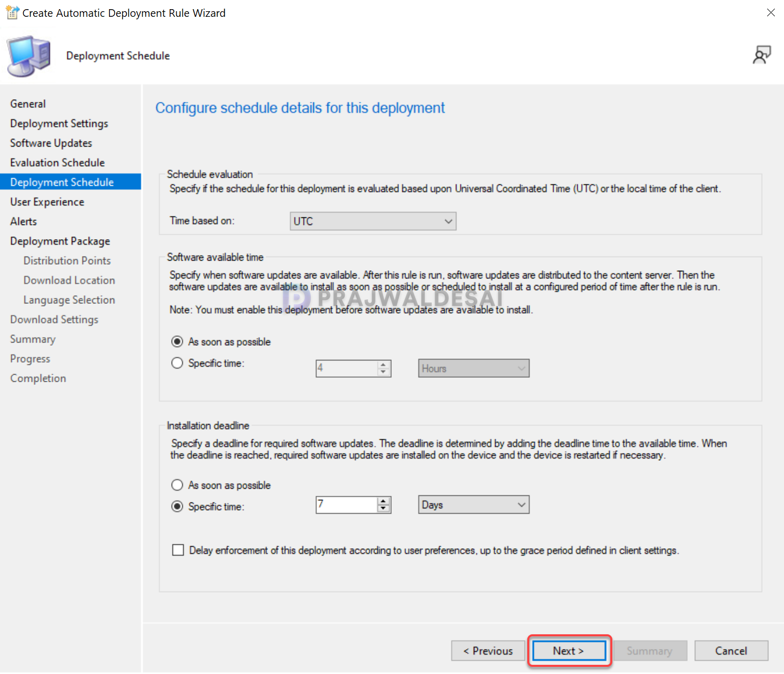Select Summary step in sidebar
Screen dimensions: 784x674
[x=33, y=339]
